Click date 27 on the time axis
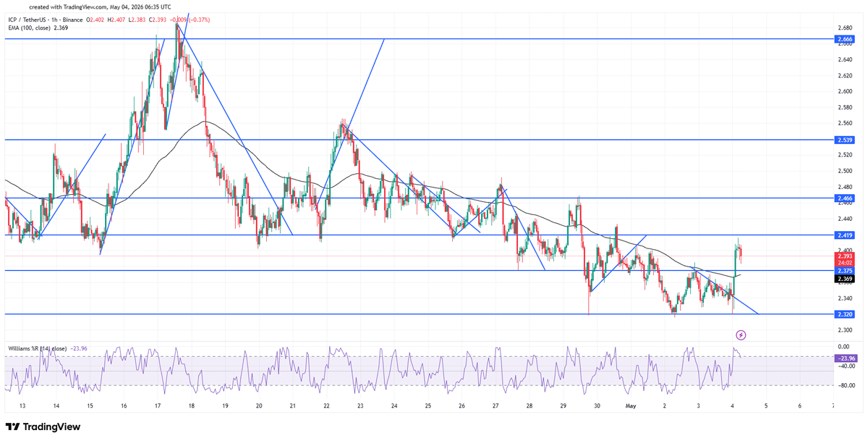Viewport: 868px width, 441px height. (496, 407)
